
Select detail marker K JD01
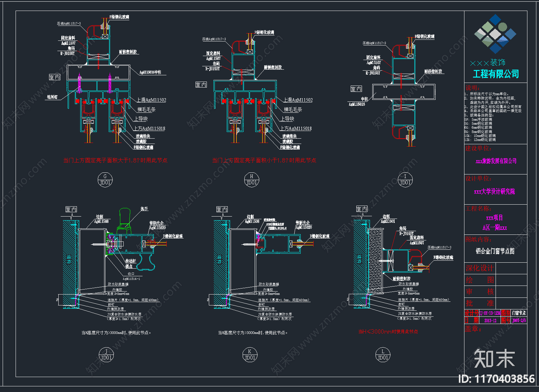(x=250, y=355)
